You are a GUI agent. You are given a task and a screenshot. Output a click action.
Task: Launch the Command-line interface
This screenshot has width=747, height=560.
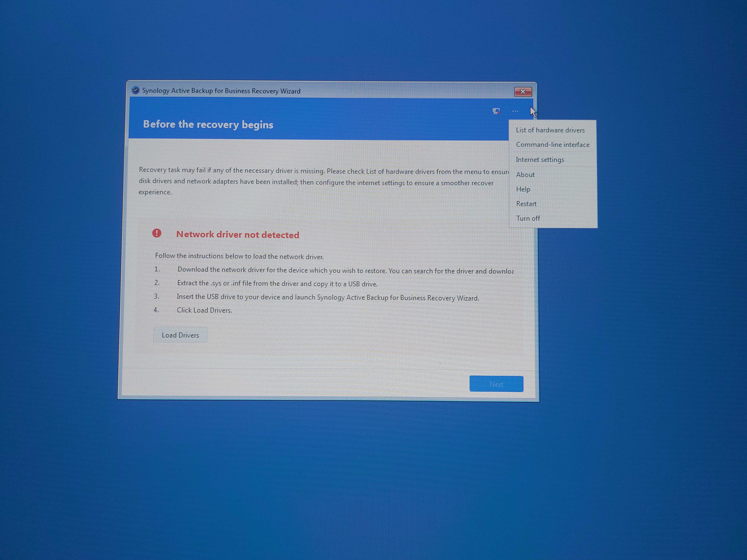coord(552,145)
